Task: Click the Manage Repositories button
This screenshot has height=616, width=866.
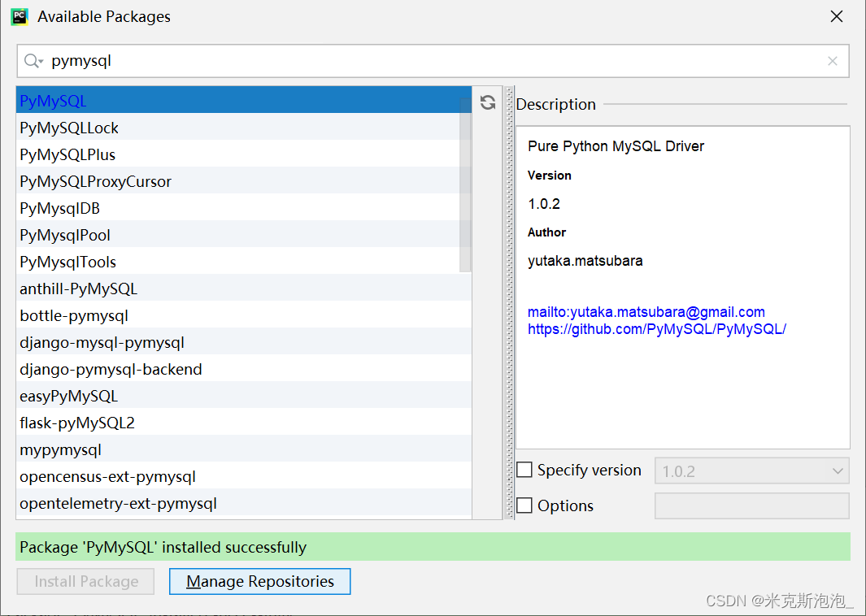Action: point(259,581)
